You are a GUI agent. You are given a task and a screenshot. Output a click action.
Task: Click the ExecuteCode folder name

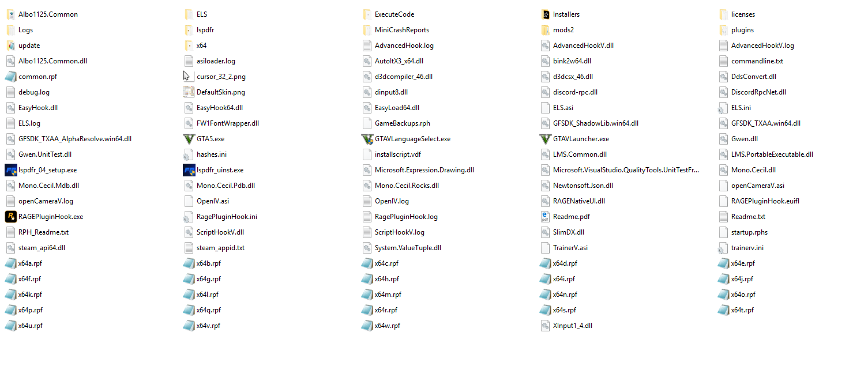click(394, 14)
